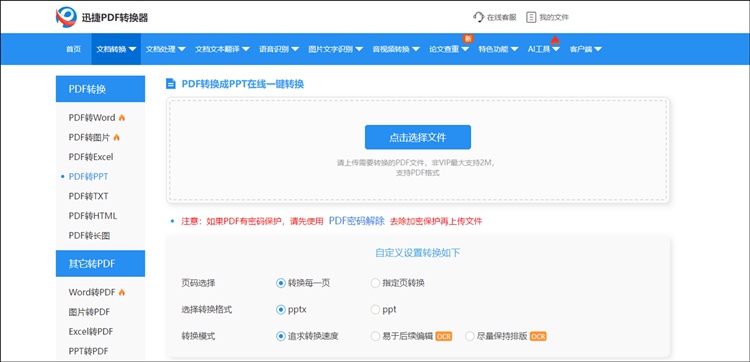
Task: Select 尽量保持排版 conversion mode
Action: (470, 336)
